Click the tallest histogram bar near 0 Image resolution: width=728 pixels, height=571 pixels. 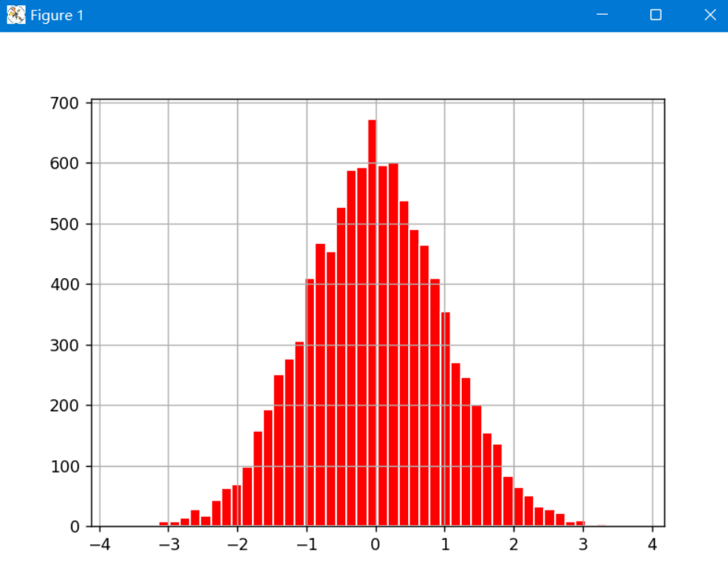372,322
